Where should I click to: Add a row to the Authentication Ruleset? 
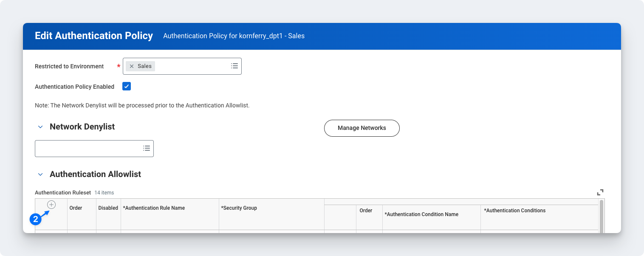51,205
